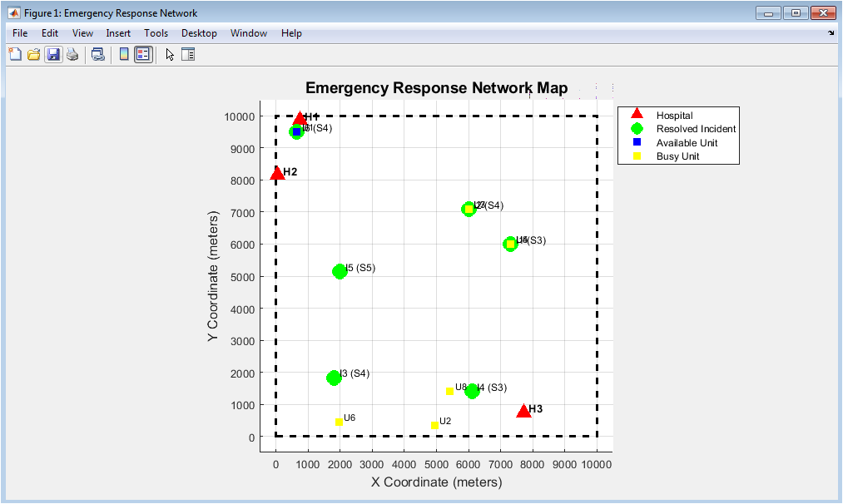Viewport: 843px width, 504px height.
Task: Click the New Figure toolbar icon
Action: 14,55
